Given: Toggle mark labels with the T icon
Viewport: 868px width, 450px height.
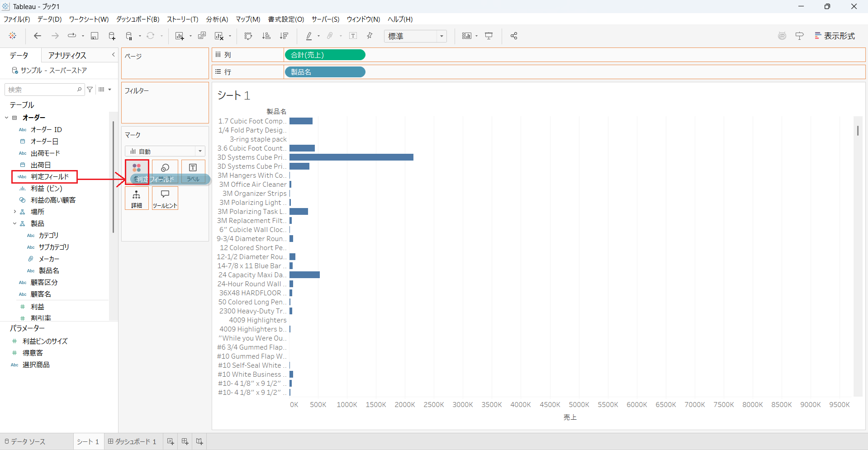Looking at the screenshot, I should [x=353, y=36].
